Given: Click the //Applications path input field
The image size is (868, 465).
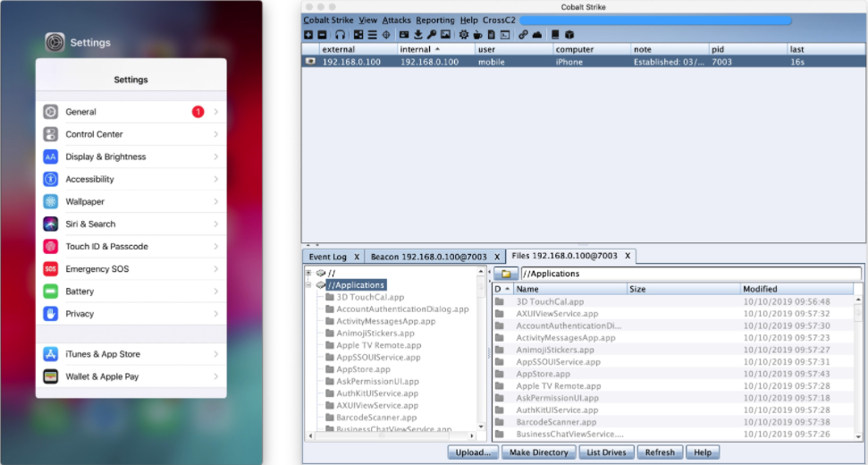Looking at the screenshot, I should [x=691, y=274].
